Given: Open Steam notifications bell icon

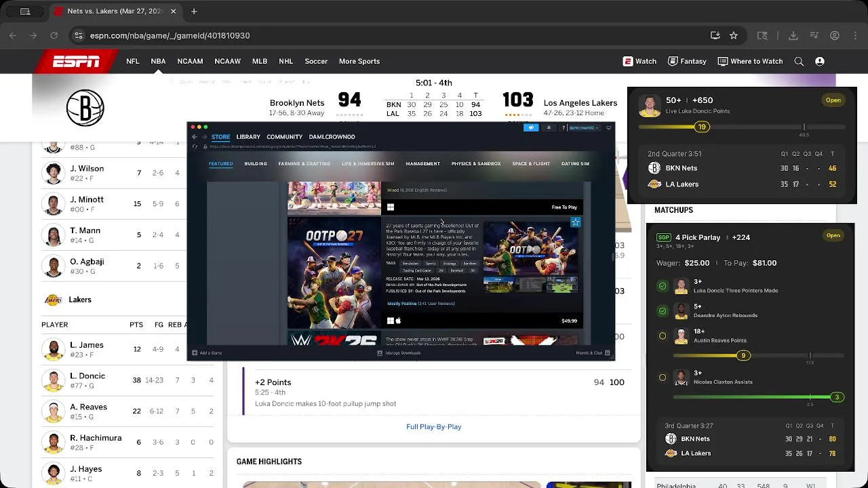Looking at the screenshot, I should [x=549, y=127].
